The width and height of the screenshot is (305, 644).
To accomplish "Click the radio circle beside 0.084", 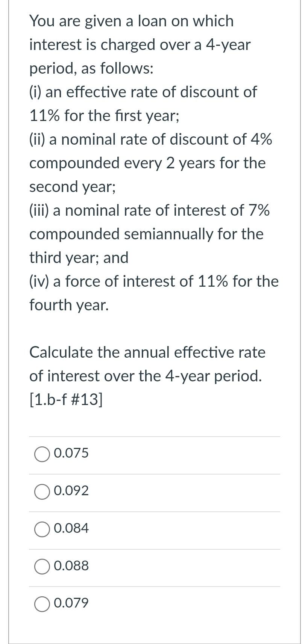I will coord(42,529).
